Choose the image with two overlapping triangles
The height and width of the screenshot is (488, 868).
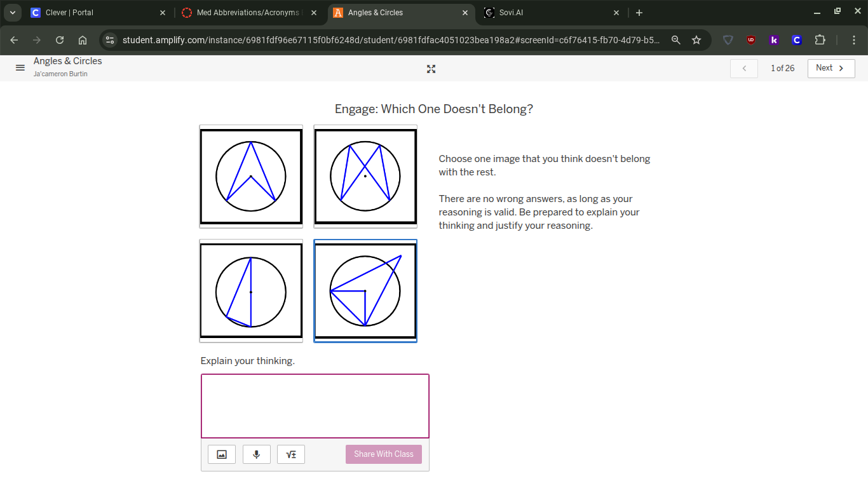pyautogui.click(x=365, y=176)
